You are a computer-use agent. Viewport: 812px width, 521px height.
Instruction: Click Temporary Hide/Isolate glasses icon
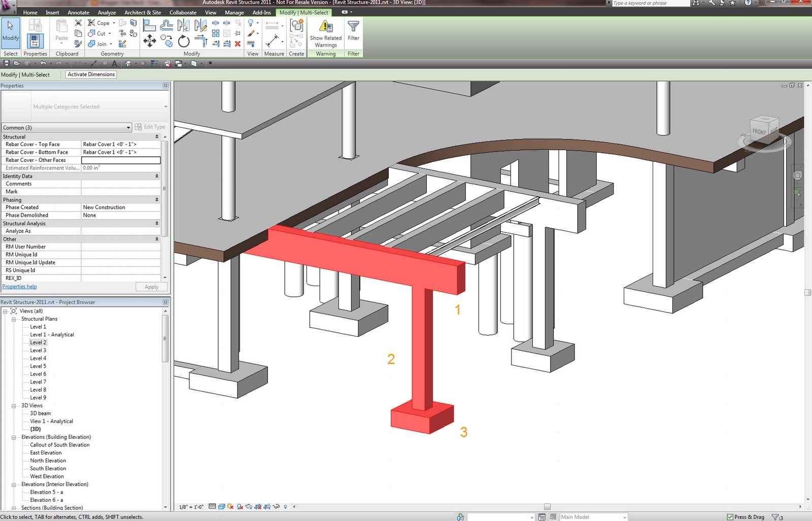pos(276,506)
